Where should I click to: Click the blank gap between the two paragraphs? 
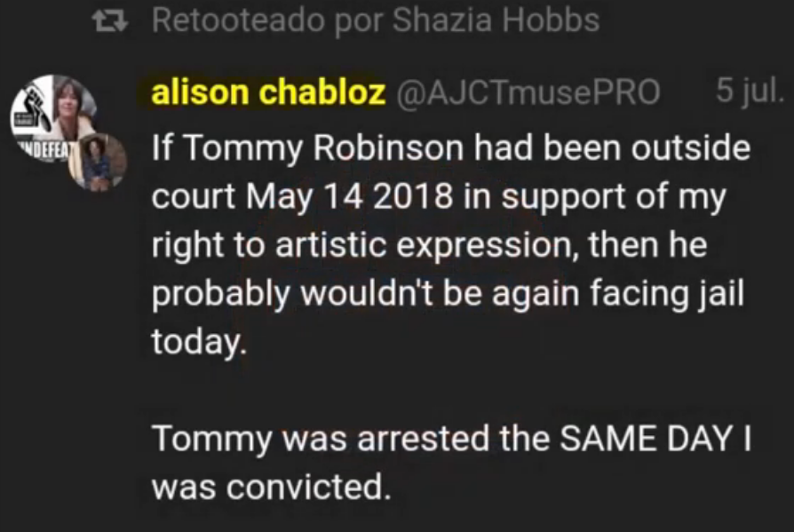coord(450,390)
